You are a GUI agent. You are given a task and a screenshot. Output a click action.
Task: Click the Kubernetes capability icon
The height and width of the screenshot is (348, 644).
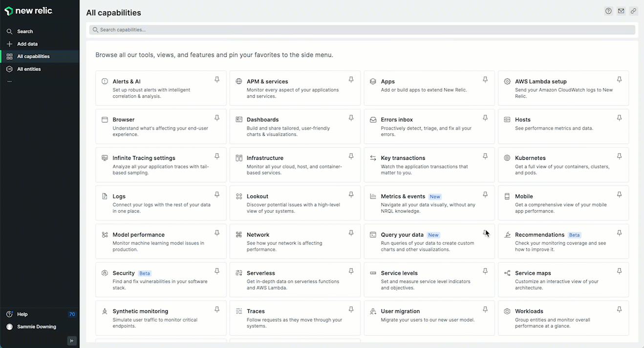(x=507, y=158)
